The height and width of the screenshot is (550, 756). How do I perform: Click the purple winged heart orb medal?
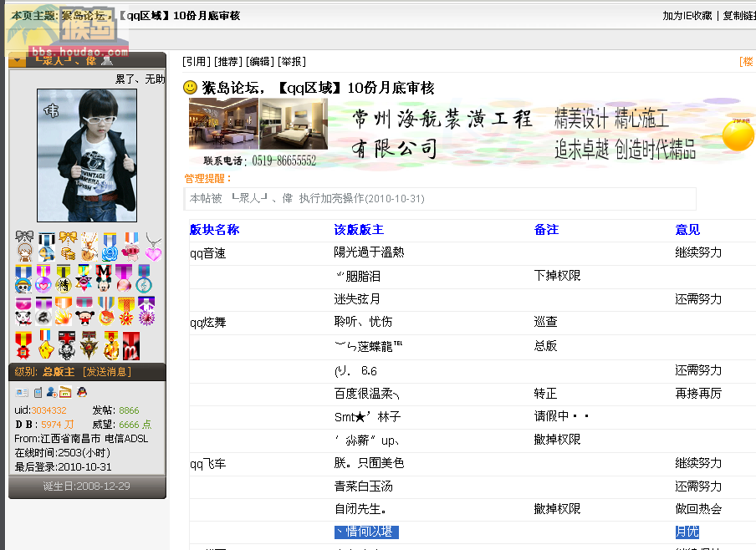43,278
